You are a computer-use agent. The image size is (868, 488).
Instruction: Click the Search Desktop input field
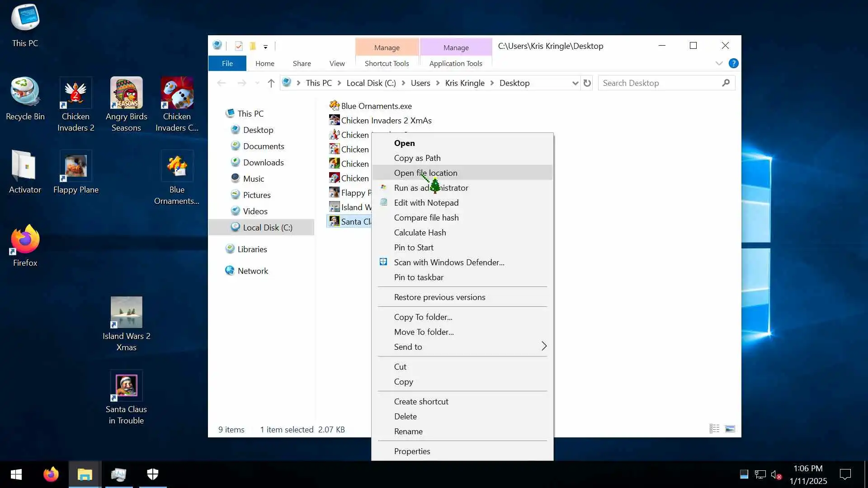click(660, 83)
